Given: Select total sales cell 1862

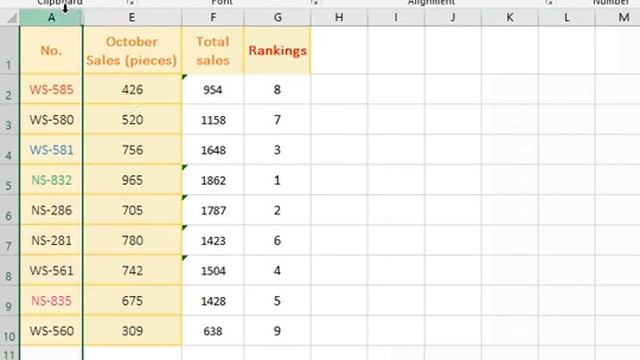Looking at the screenshot, I should [213, 180].
